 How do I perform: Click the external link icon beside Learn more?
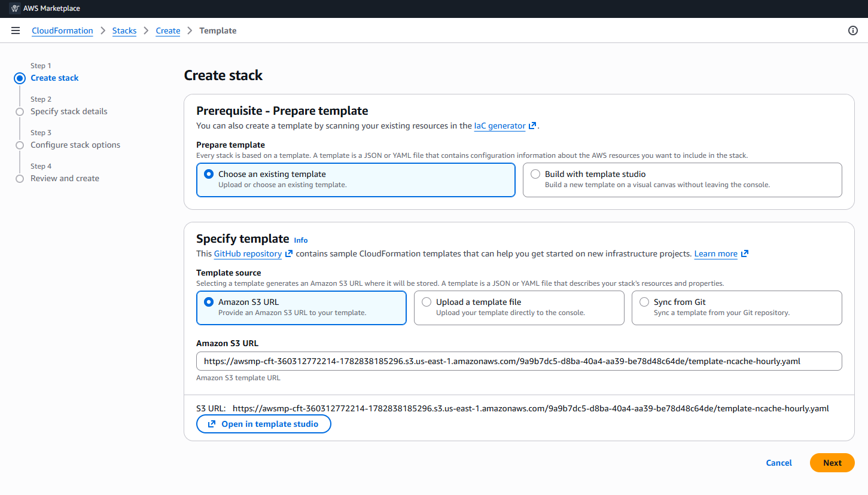pyautogui.click(x=745, y=254)
